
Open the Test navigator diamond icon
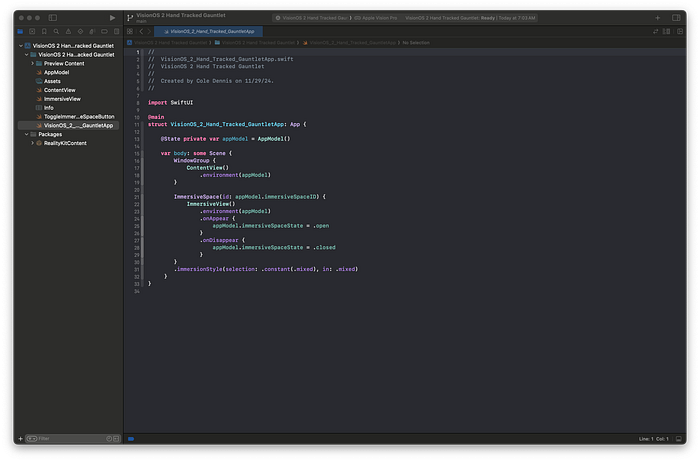80,32
